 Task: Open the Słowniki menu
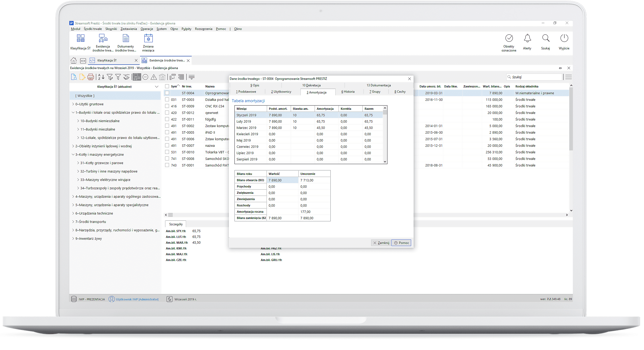coord(111,29)
